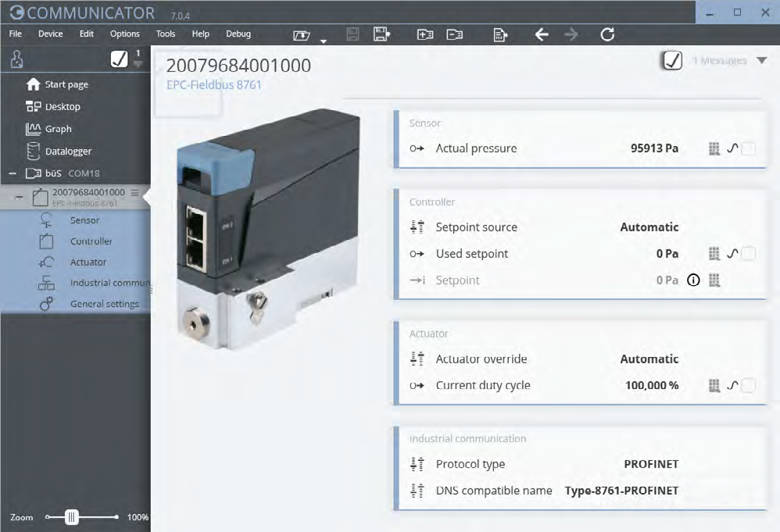
Task: Click the Actuator override settings icon
Action: click(417, 359)
